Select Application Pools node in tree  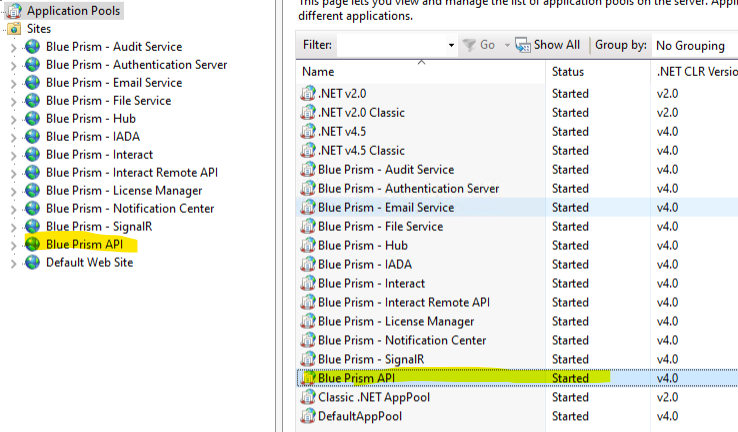coord(73,10)
